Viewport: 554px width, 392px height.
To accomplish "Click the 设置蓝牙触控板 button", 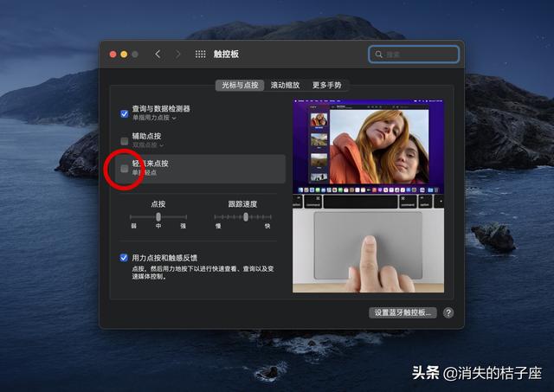I will click(403, 312).
